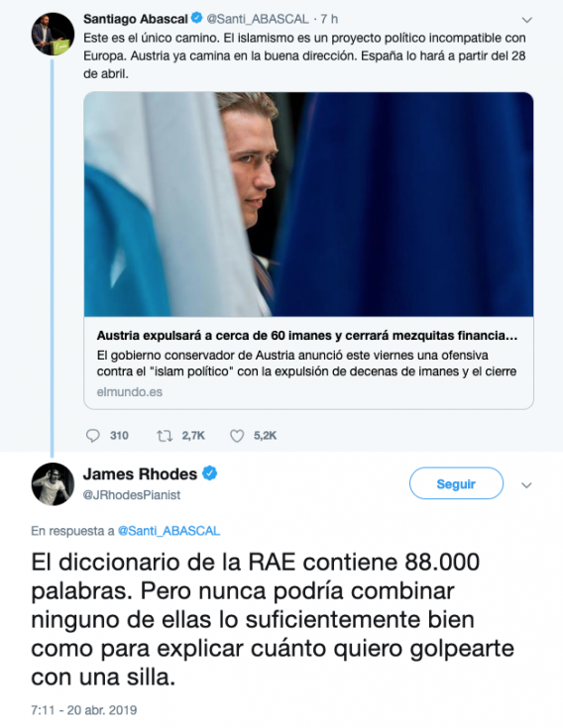Expand options chevron on Abascal's tweet

tap(526, 20)
